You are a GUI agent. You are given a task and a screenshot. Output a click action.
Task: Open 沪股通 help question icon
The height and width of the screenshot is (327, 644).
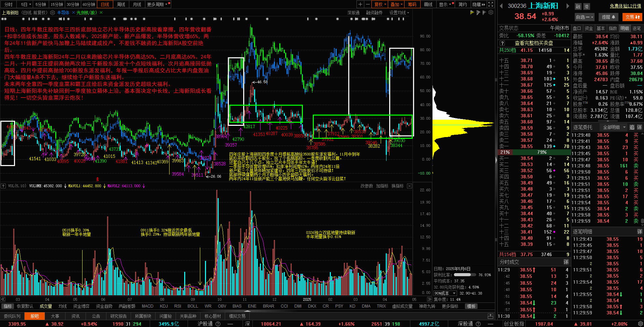[218, 324]
